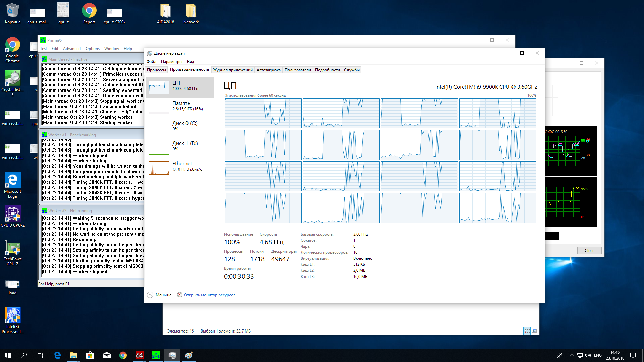Open the Task View taskbar button
644x362 pixels.
[x=40, y=355]
